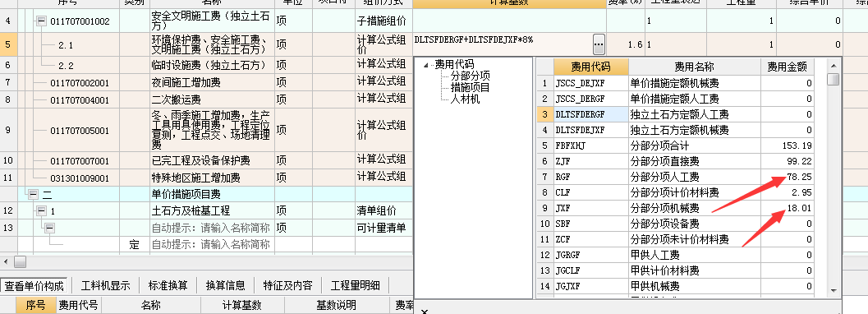Select the ZJF fee code row

coord(590,161)
